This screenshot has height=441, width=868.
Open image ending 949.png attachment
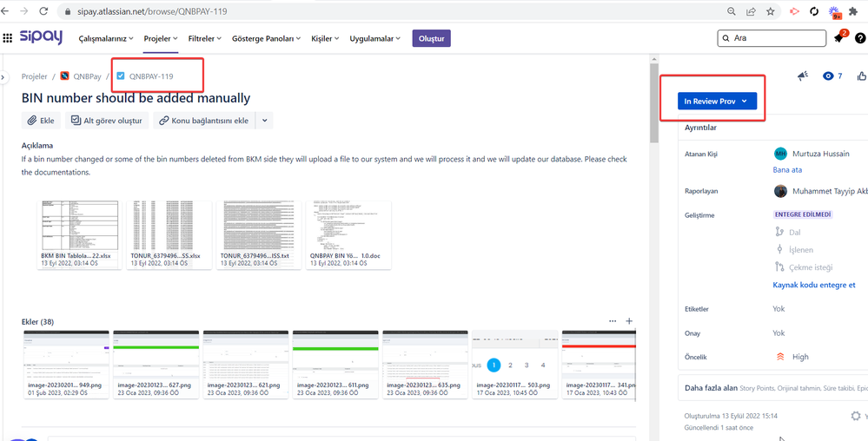(66, 364)
